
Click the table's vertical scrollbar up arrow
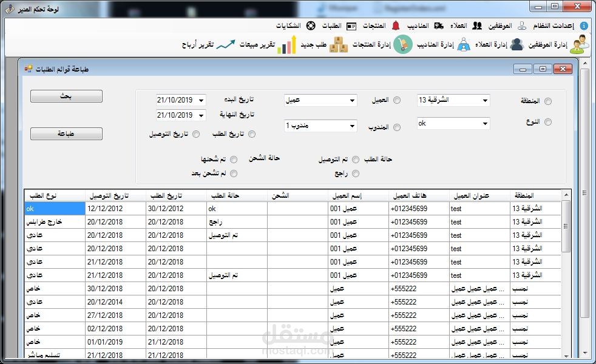pyautogui.click(x=566, y=195)
